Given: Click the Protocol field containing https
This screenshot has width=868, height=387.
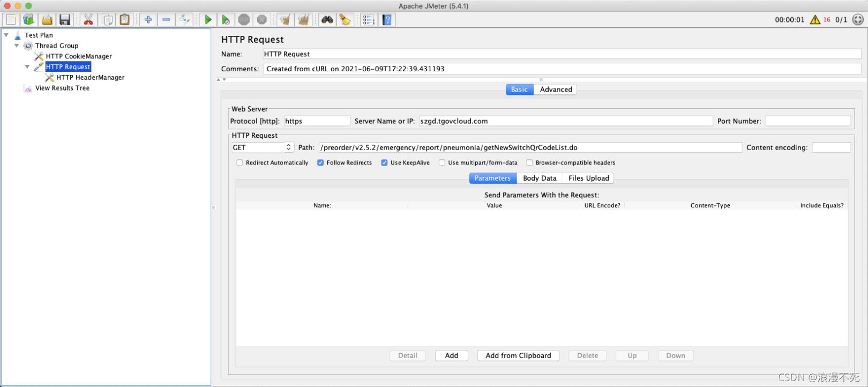Looking at the screenshot, I should point(317,121).
